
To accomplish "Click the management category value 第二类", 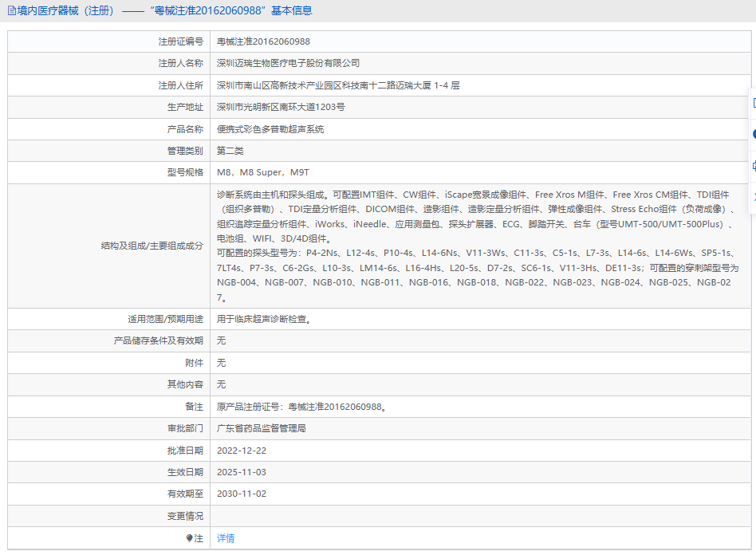I will tap(230, 151).
